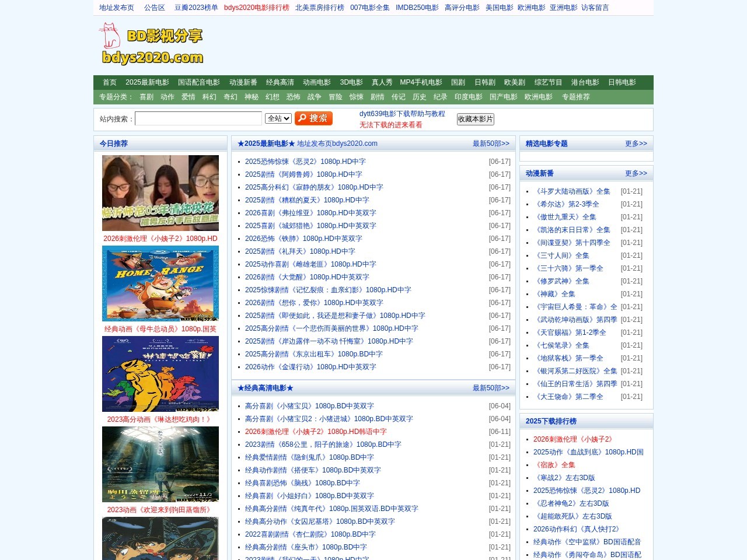The image size is (747, 560).
Task: Open the Home on the Range poster thumbnail
Action: [x=160, y=283]
